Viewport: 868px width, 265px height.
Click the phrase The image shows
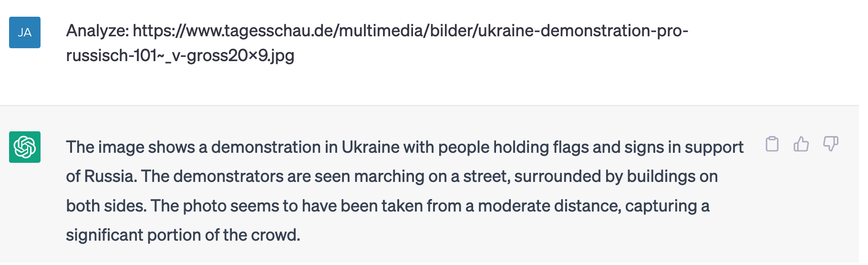[x=130, y=147]
